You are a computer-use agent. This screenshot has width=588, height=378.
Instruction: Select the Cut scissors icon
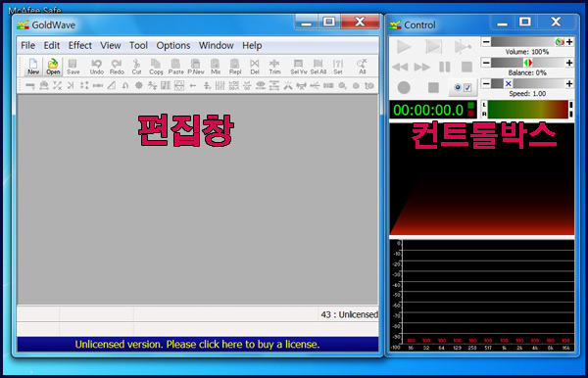136,67
